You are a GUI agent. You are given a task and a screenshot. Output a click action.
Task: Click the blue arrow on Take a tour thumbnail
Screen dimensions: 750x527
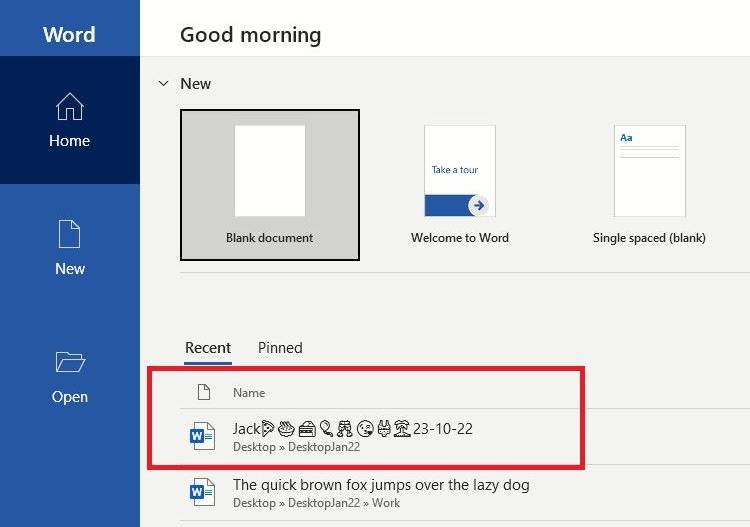pos(478,206)
